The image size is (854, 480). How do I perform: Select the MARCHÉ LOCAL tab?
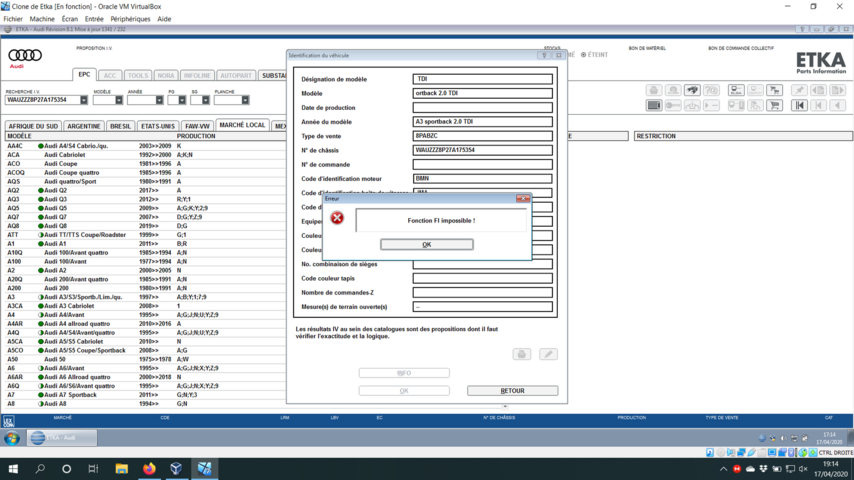coord(242,125)
